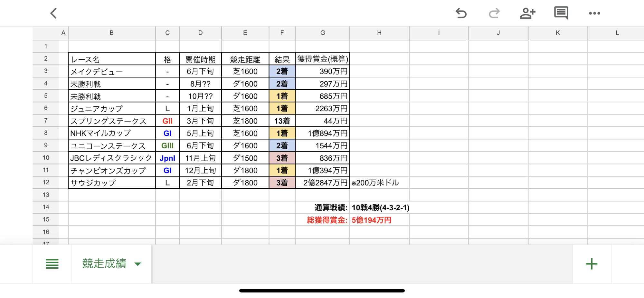Viewport: 644px width, 298px height.
Task: Select the スプリングステークス cell
Action: coord(112,121)
